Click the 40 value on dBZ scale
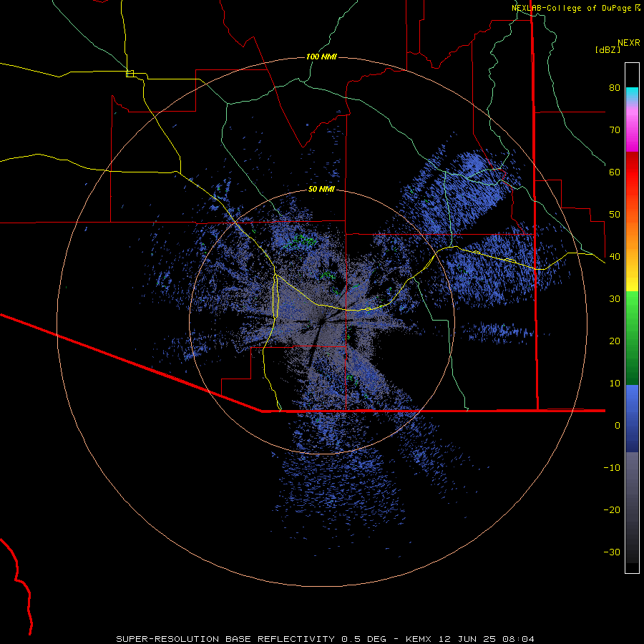The width and height of the screenshot is (644, 644). (x=615, y=257)
